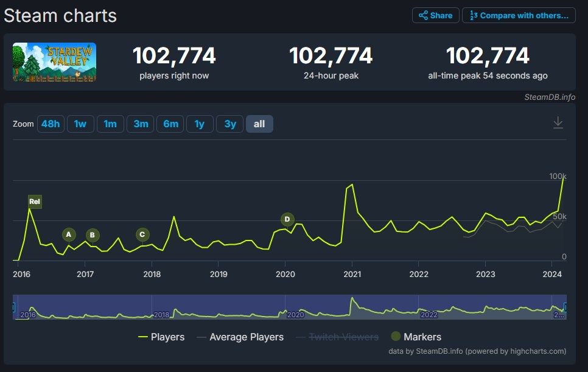Select the 'all' zoom range

[259, 124]
